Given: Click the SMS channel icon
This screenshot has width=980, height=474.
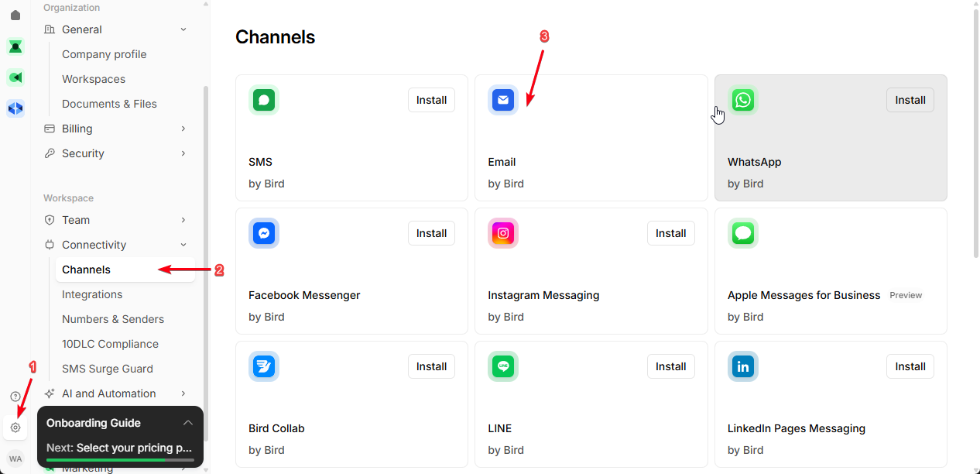Looking at the screenshot, I should [x=264, y=100].
